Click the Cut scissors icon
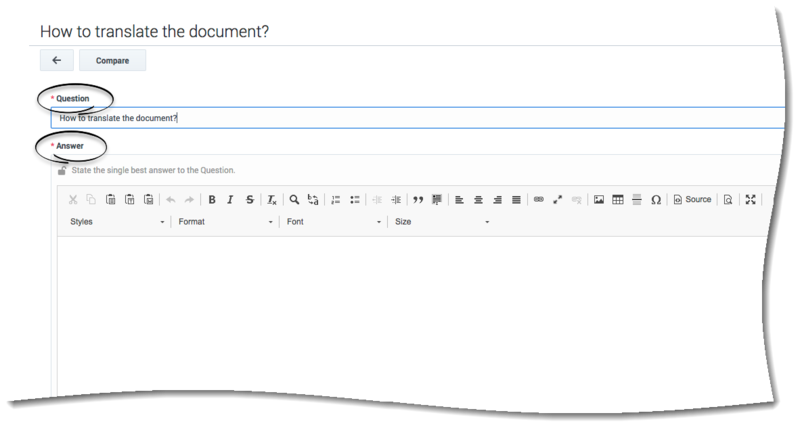Viewport: 800px width, 428px height. 73,199
